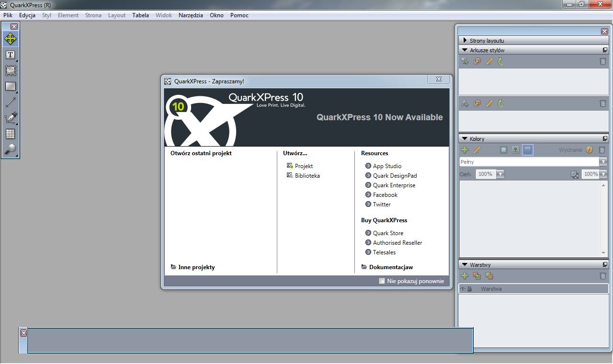Screen dimensions: 613x364
Task: Click move item to layer icon
Action: click(x=489, y=276)
